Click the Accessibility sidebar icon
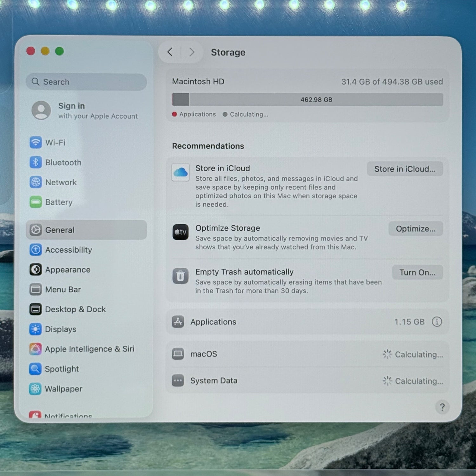Viewport: 476px width, 476px height. (36, 250)
